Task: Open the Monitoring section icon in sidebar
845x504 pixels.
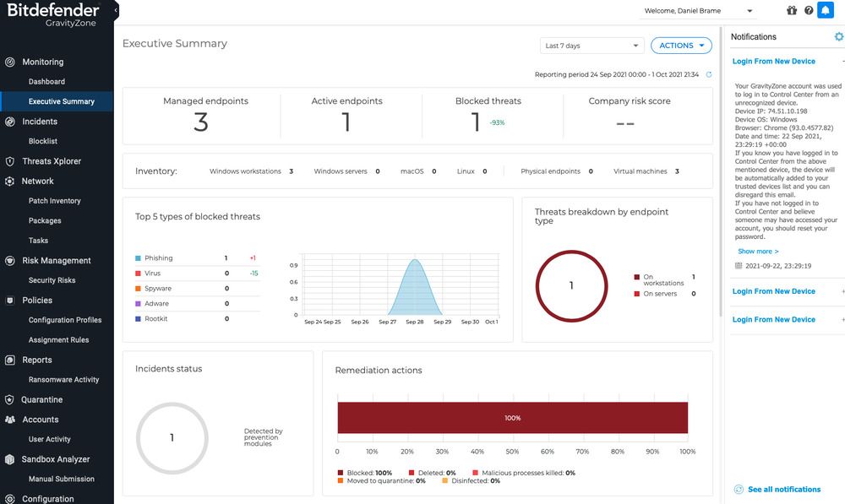Action: pyautogui.click(x=8, y=62)
